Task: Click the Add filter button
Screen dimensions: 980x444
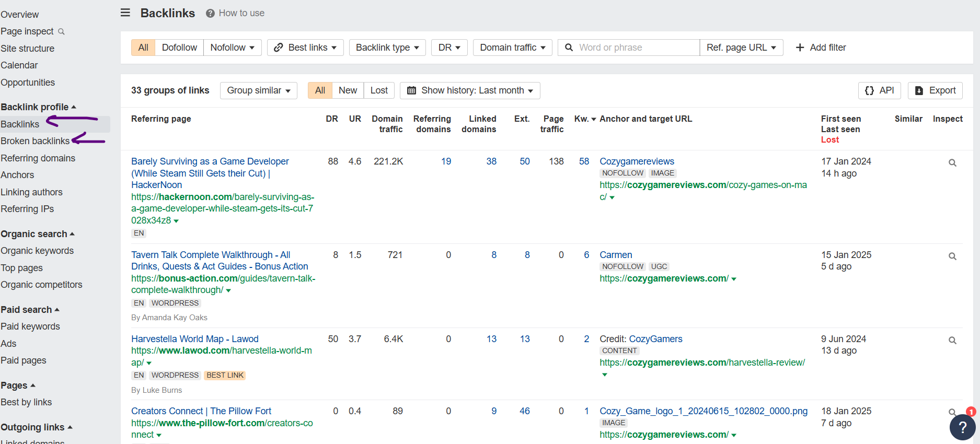Action: [821, 48]
